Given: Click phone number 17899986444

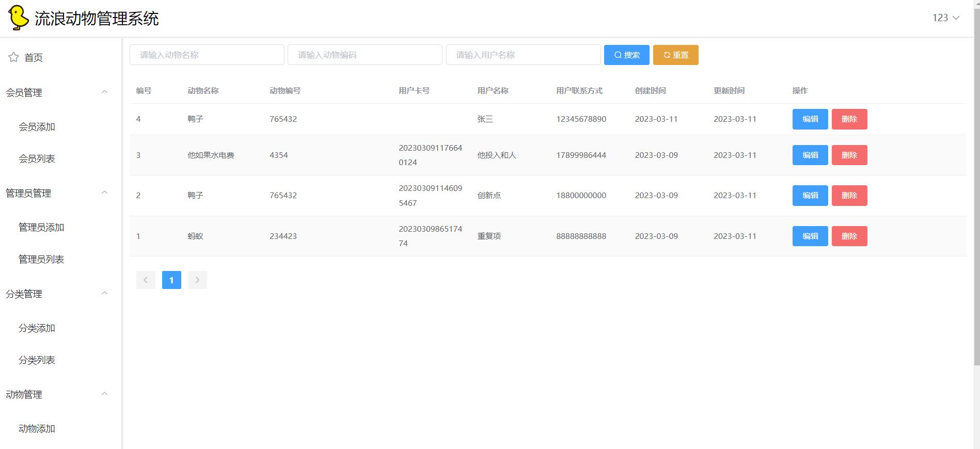Looking at the screenshot, I should 581,155.
